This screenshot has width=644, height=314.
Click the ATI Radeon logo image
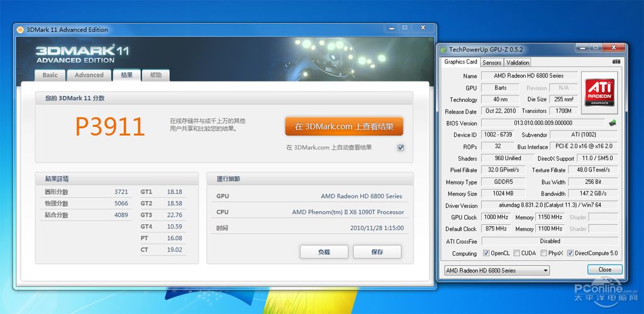pyautogui.click(x=599, y=92)
